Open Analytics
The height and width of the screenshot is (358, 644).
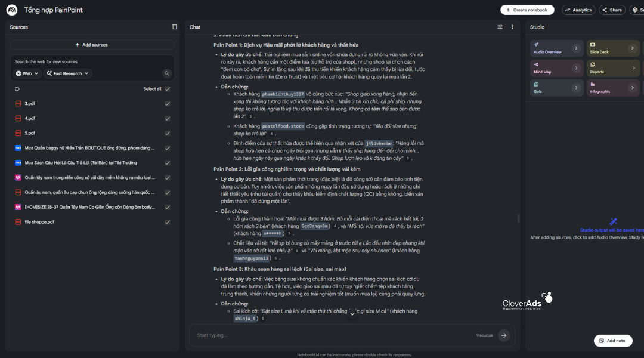(578, 10)
